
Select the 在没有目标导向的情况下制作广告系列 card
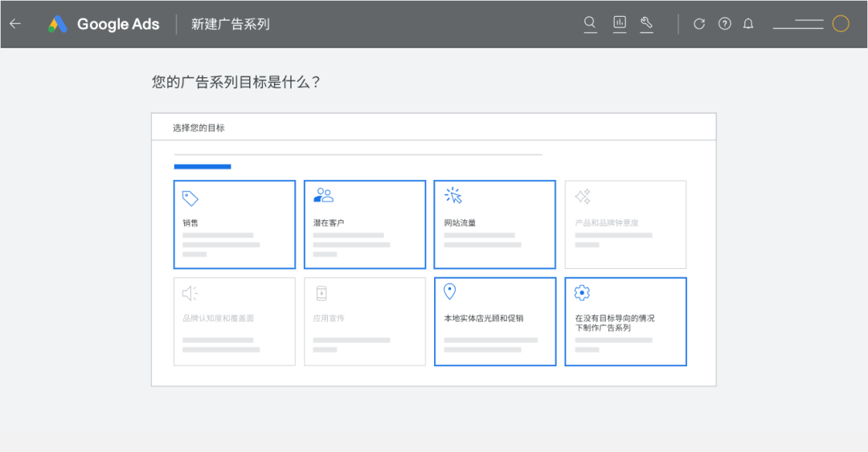pos(625,321)
